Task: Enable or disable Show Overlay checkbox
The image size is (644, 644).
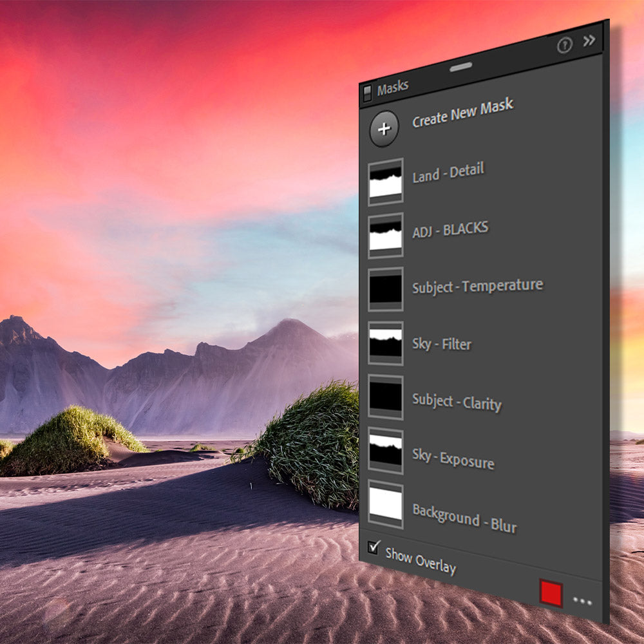Action: [x=374, y=547]
